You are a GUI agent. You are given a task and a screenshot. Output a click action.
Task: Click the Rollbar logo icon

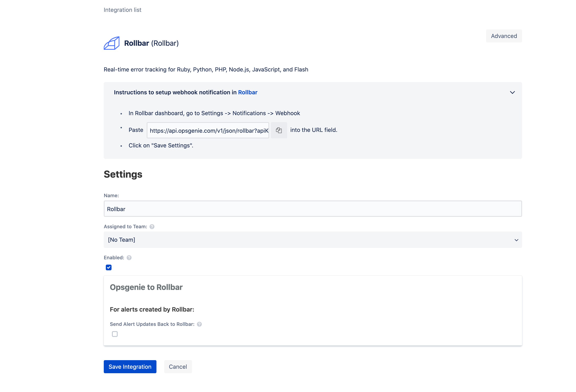coord(112,43)
